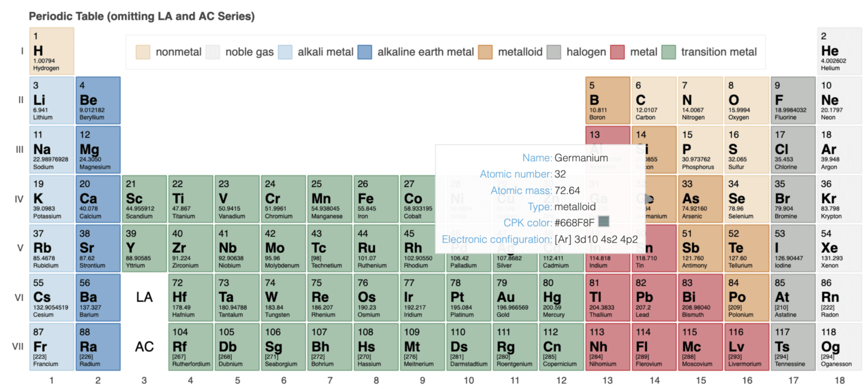This screenshot has width=868, height=389.
Task: Click the noble gas legend label
Action: click(x=249, y=53)
